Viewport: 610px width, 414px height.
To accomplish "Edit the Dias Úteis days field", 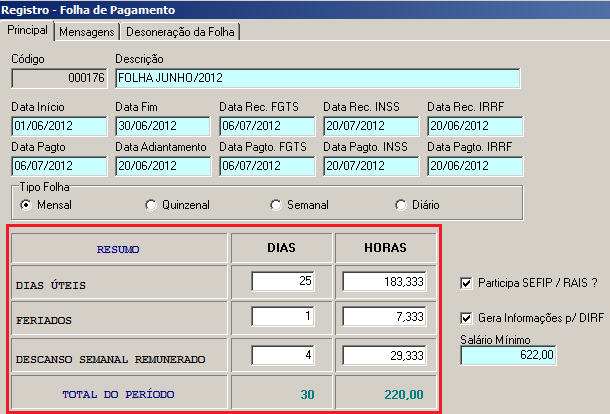I will (283, 281).
